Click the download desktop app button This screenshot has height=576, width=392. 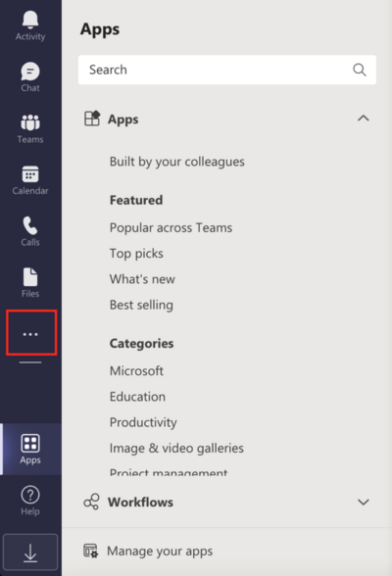click(30, 552)
